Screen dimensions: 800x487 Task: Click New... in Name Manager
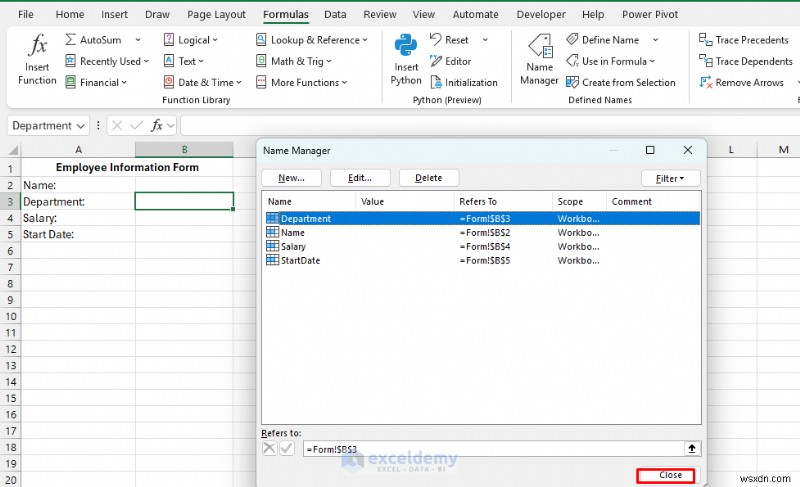pyautogui.click(x=291, y=178)
